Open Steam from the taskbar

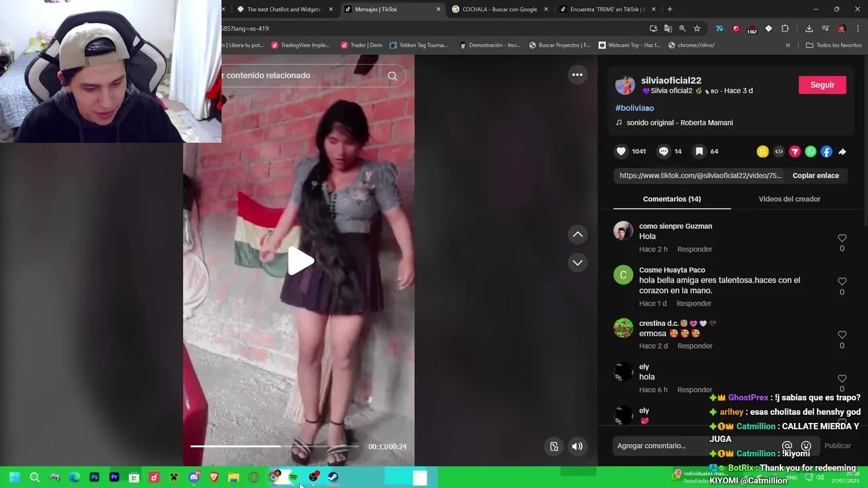point(333,477)
